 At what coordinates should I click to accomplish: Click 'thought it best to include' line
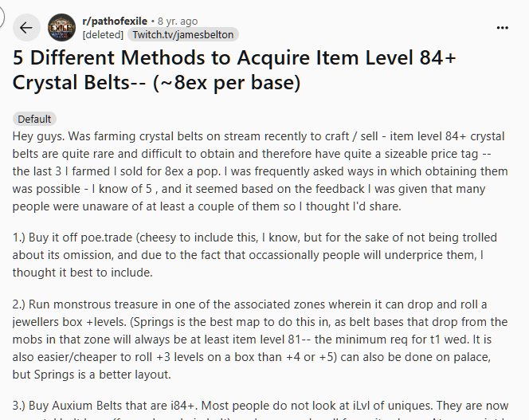(x=82, y=273)
